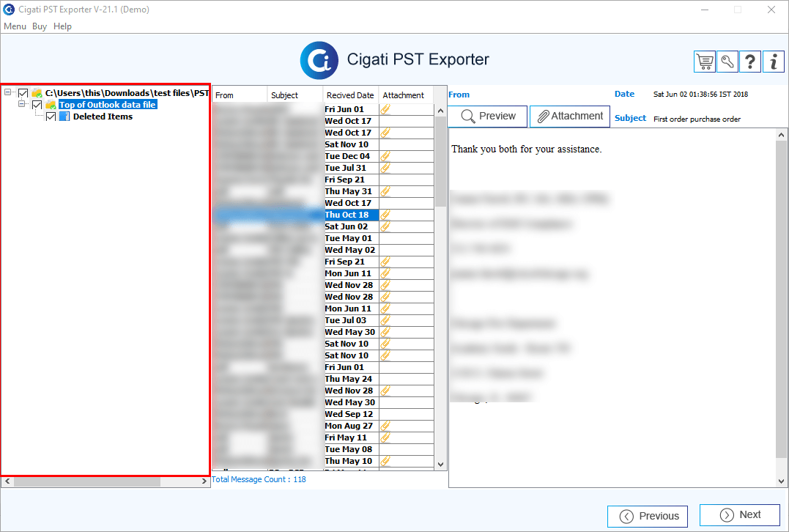Click the folder icon of Top of Outlook data file
This screenshot has height=532, width=789.
pos(51,105)
